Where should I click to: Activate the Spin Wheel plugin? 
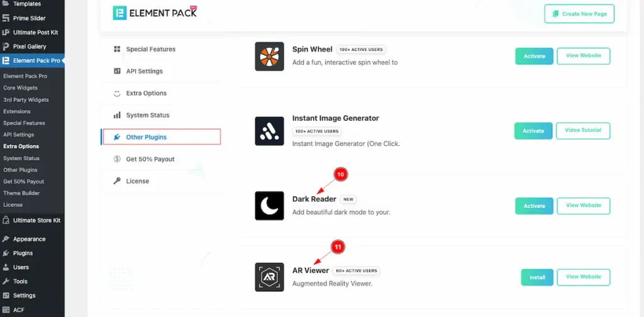[534, 56]
